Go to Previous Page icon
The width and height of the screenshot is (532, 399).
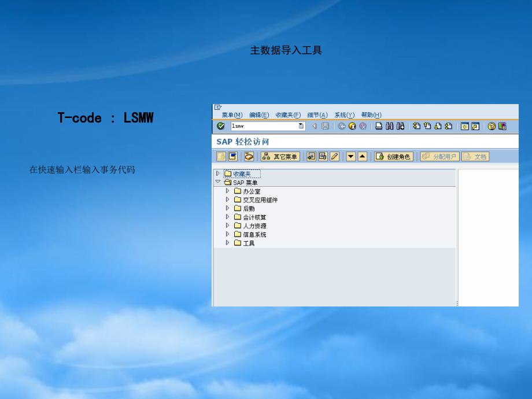point(427,126)
